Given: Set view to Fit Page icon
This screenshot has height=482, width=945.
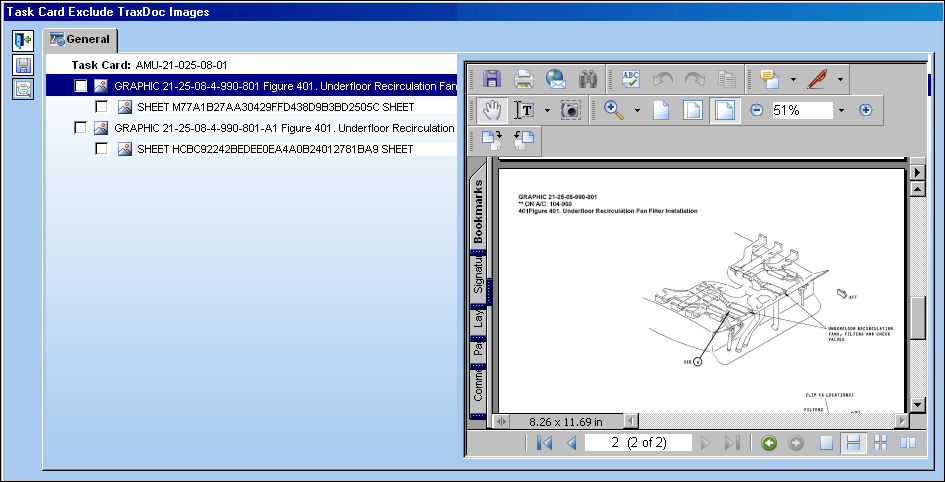Looking at the screenshot, I should click(692, 110).
